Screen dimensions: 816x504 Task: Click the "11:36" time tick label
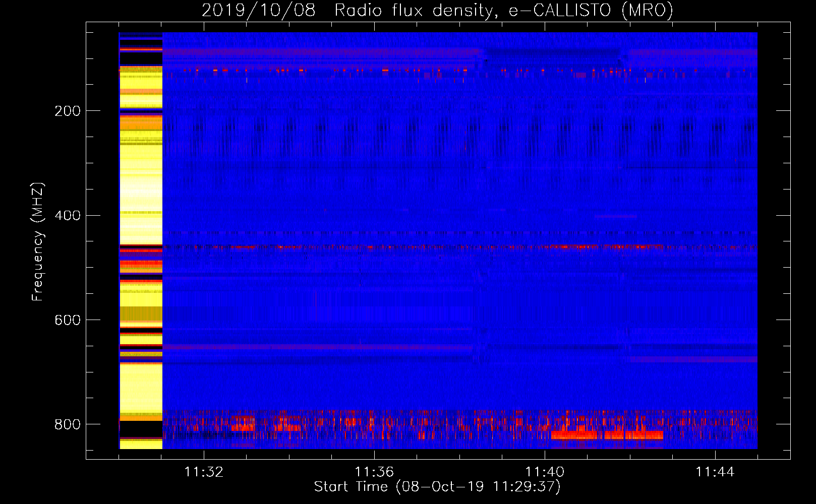(374, 472)
